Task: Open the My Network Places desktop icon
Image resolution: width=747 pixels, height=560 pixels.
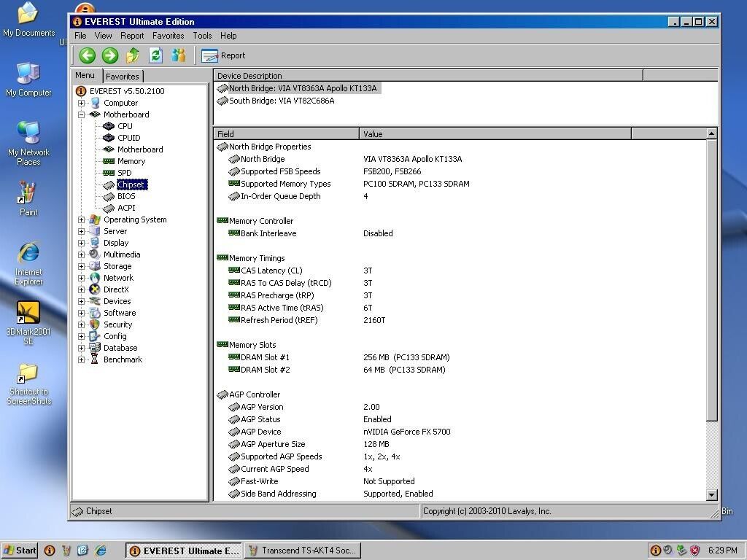Action: tap(28, 143)
